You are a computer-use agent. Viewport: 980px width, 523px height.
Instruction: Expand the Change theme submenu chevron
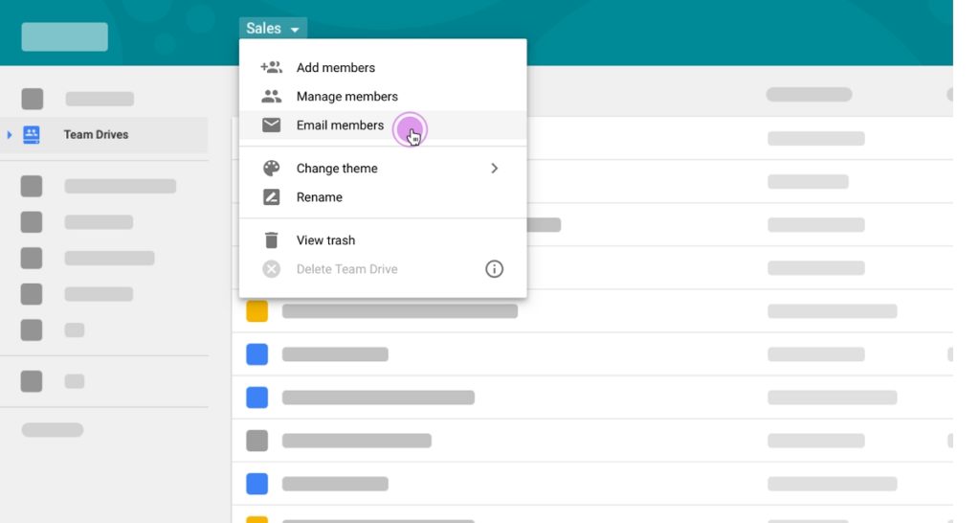[494, 169]
